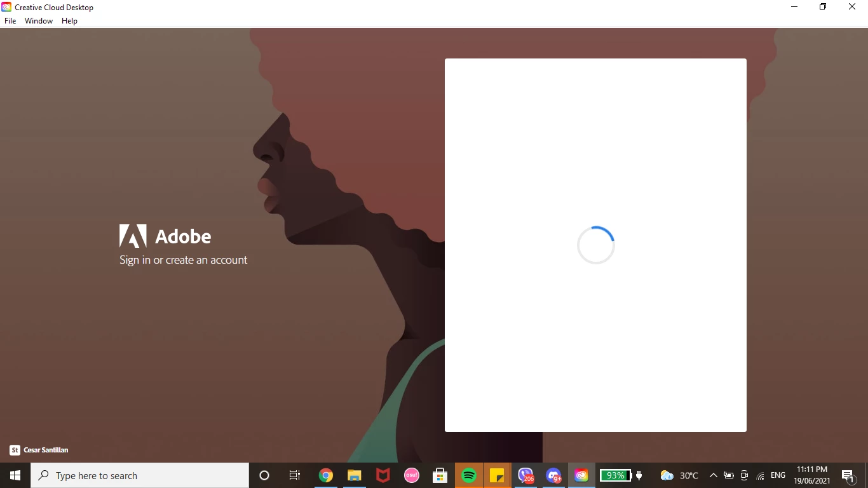Click the ENG language indicator
The width and height of the screenshot is (868, 488).
(778, 475)
